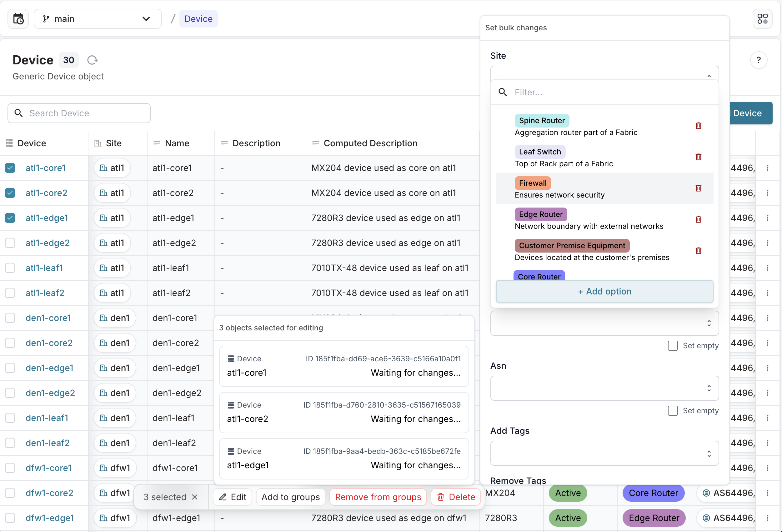782x532 pixels.
Task: Refresh the Device object list
Action: coord(92,60)
